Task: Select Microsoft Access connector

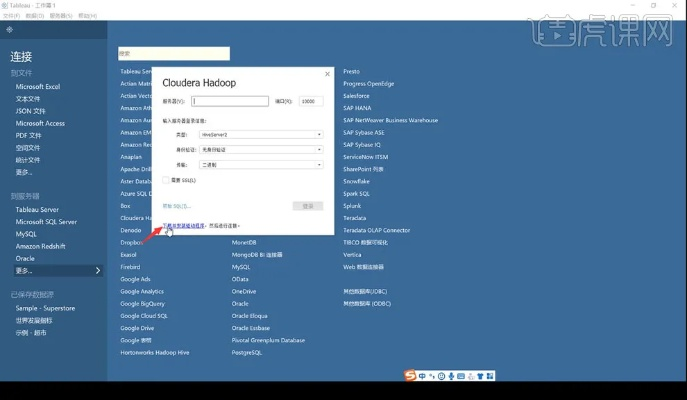Action: coord(40,124)
